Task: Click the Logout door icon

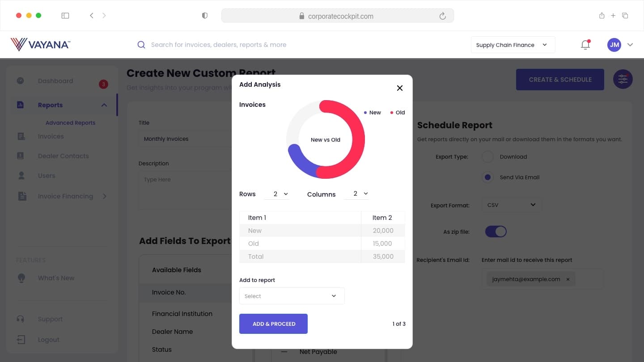Action: coord(21,340)
